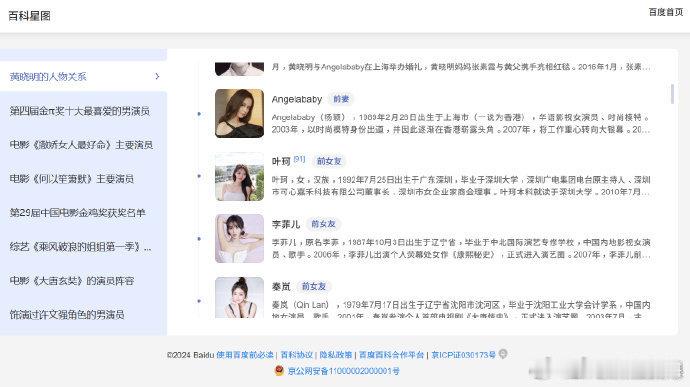Screen dimensions: 690x387
Task: Select 第29届中国电影金鸡奖获奖名单 sidebar item
Action: 77,213
